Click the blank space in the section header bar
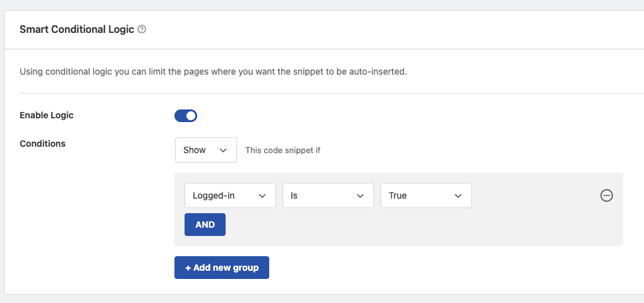Viewport: 644px width, 303px height. 390,30
